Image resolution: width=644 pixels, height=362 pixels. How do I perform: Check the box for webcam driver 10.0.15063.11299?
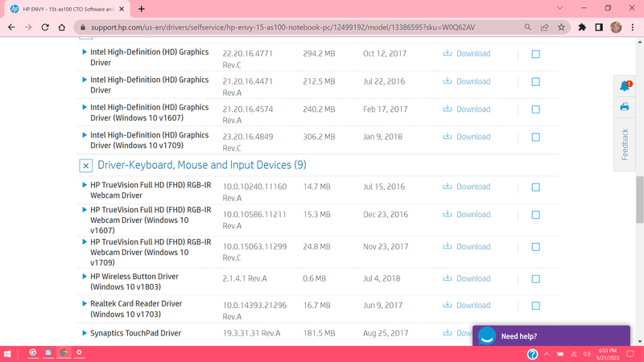coord(535,247)
